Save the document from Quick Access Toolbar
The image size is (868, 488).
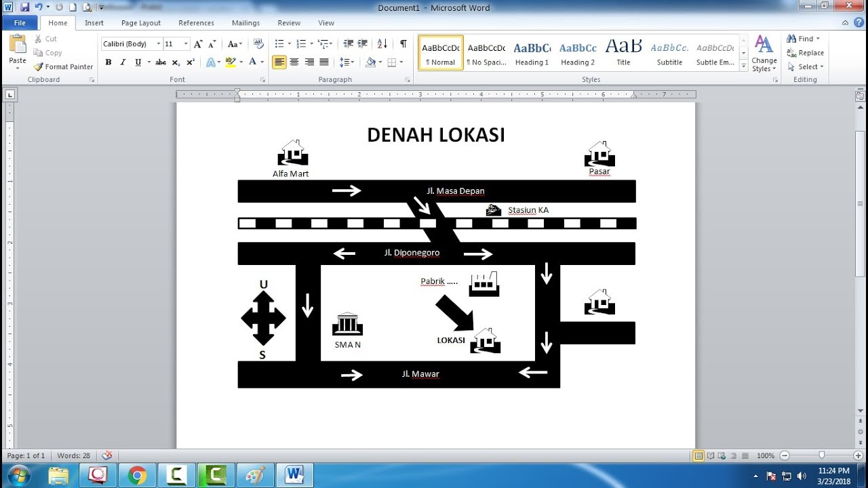25,7
